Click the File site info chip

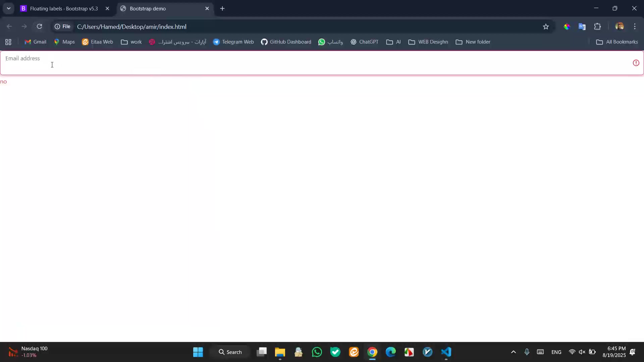click(63, 26)
